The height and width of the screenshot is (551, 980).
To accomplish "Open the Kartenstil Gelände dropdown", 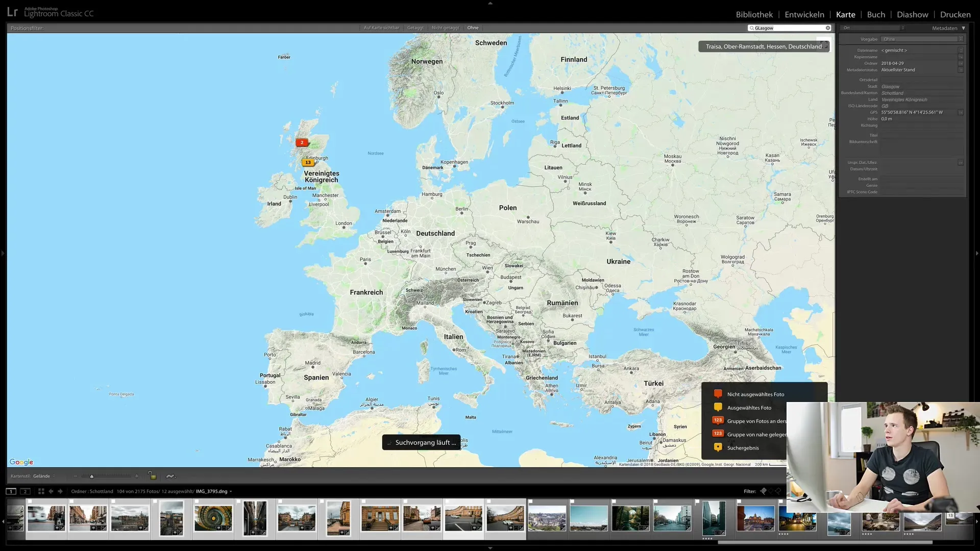I will pyautogui.click(x=44, y=476).
